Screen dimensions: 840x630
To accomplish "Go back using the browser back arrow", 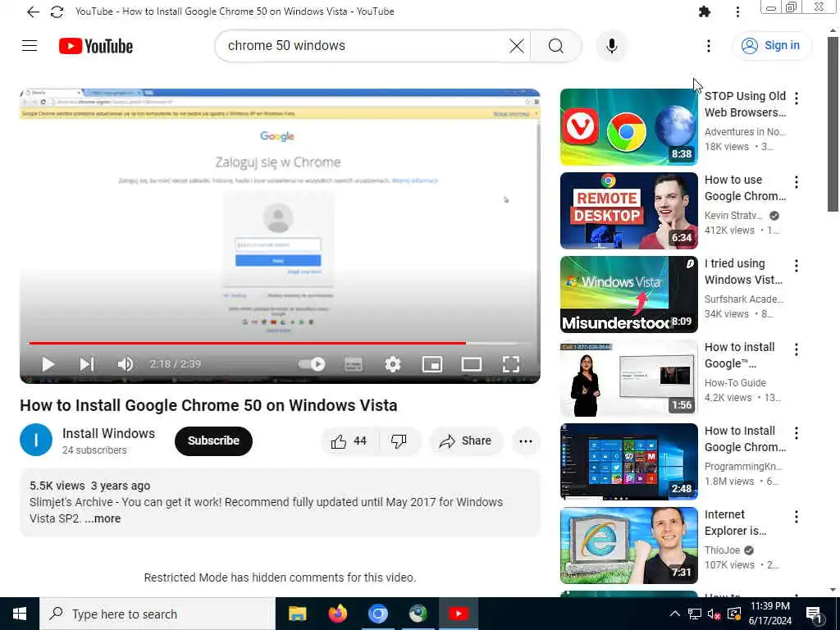I will (x=33, y=11).
